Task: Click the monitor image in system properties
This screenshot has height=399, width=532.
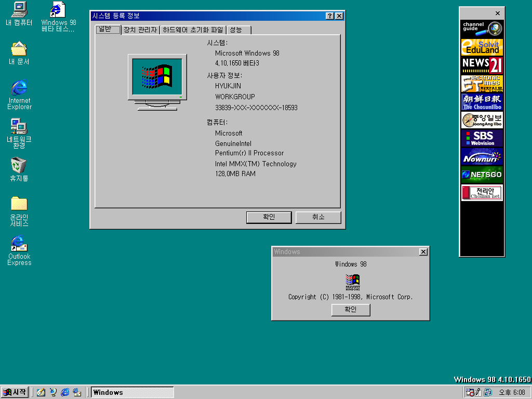Action: coord(157,83)
